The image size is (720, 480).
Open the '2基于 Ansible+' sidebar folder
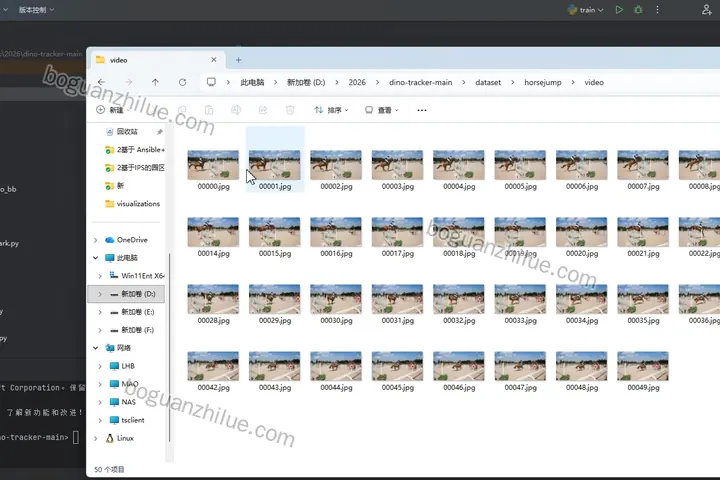tap(135, 149)
